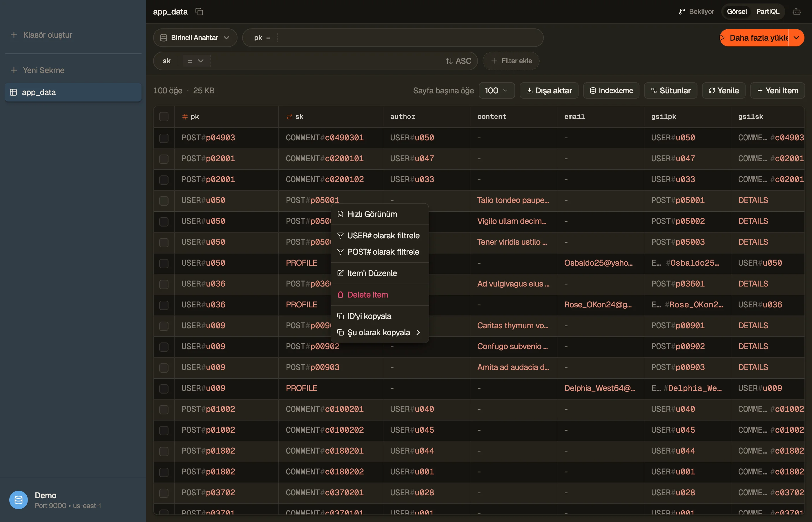Click plus icon beside Yeni Sekme

pos(14,70)
